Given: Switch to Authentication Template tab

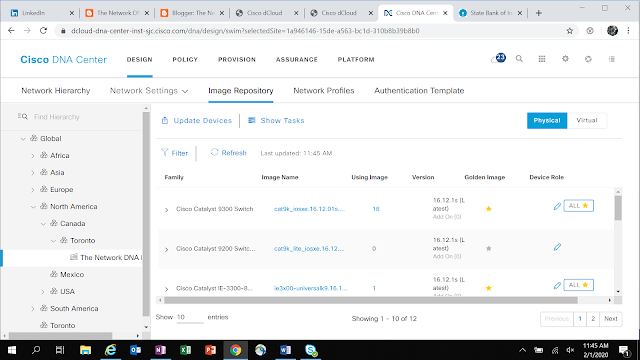Looking at the screenshot, I should [419, 91].
